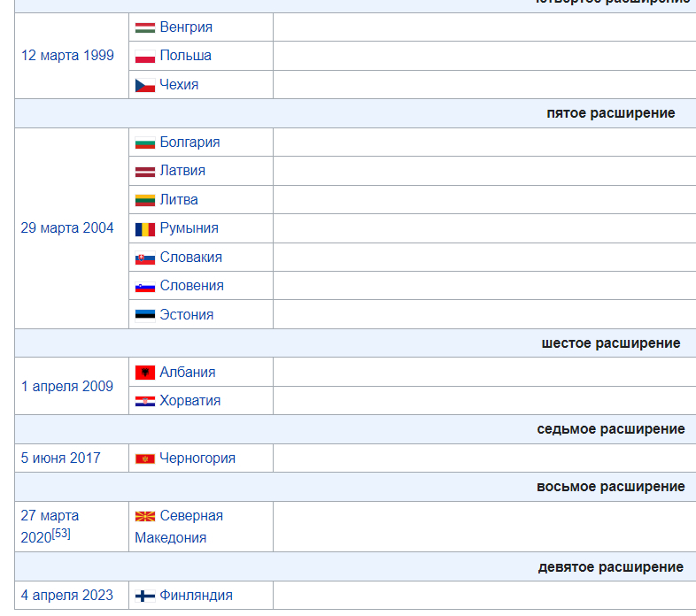Open the Хорватия link
This screenshot has width=696, height=616.
tap(190, 401)
